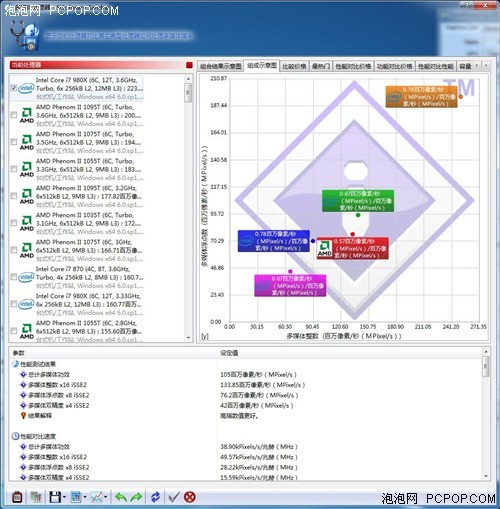Click the [y] axis label button
Image resolution: width=500 pixels, height=509 pixels.
tap(205, 336)
